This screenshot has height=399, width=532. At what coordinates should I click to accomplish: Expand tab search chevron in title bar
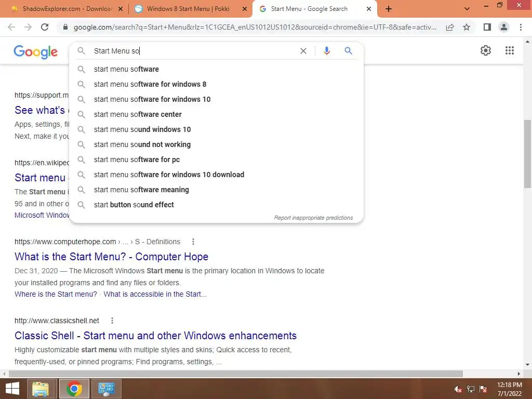pos(467,9)
